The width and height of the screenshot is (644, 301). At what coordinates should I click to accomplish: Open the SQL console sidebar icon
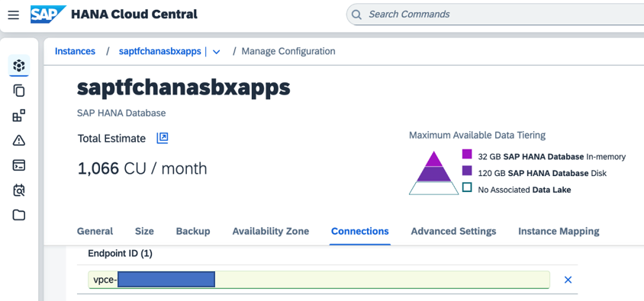coord(19,165)
